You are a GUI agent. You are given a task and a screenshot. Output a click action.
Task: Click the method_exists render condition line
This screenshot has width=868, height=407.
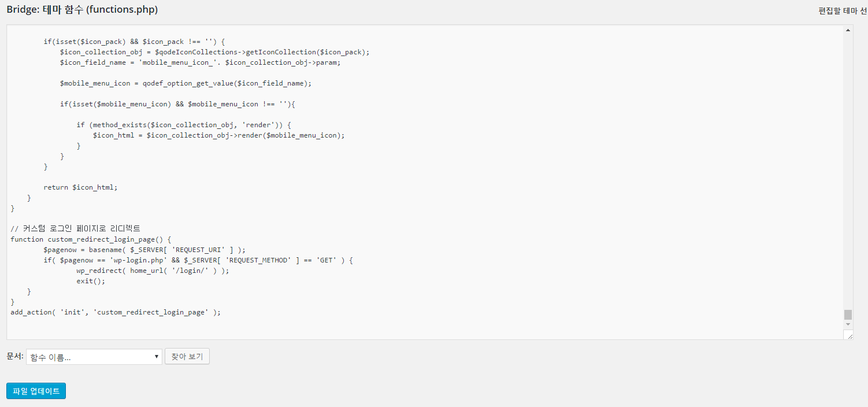coord(184,125)
